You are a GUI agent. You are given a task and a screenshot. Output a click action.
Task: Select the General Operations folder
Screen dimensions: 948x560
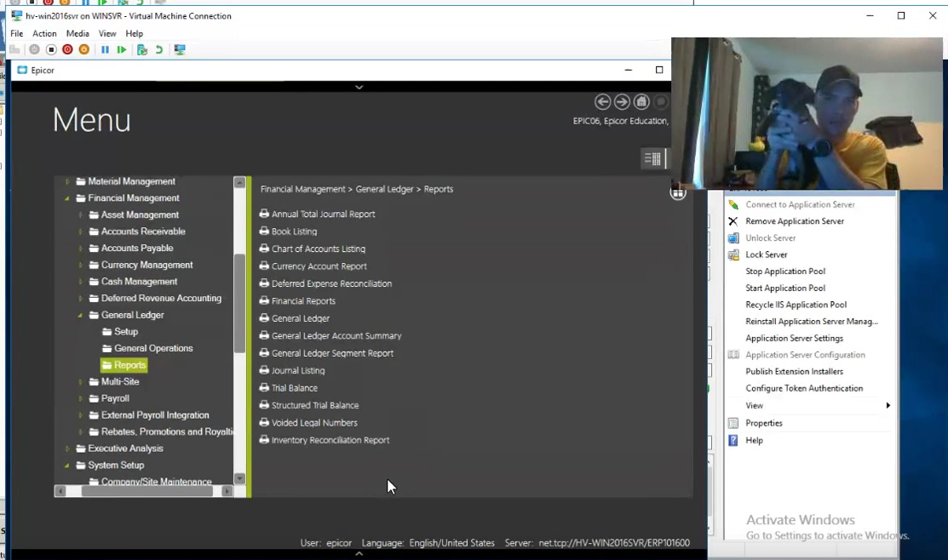click(153, 349)
